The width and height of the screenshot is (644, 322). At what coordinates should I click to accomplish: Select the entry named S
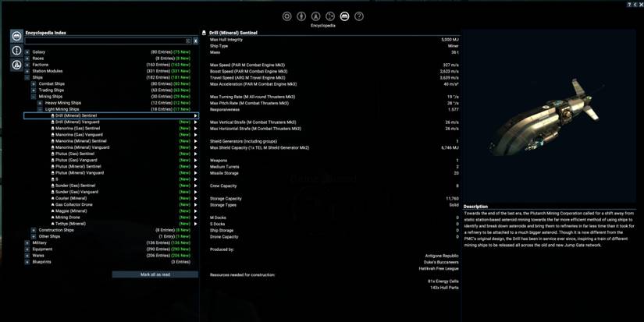click(112, 179)
